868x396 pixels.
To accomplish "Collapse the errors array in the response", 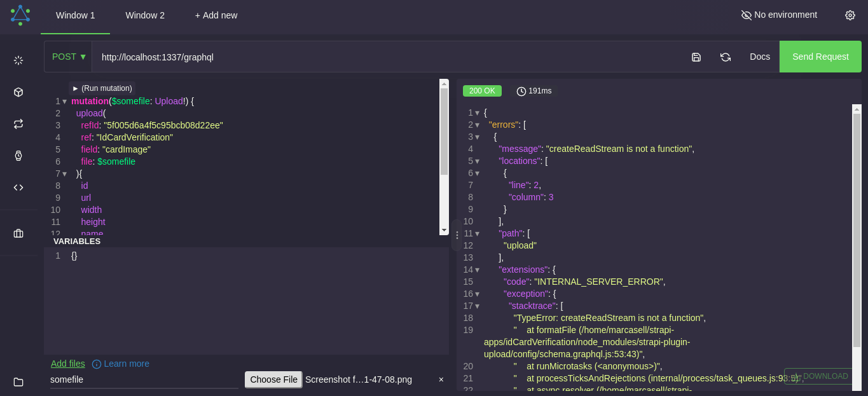I will [476, 125].
